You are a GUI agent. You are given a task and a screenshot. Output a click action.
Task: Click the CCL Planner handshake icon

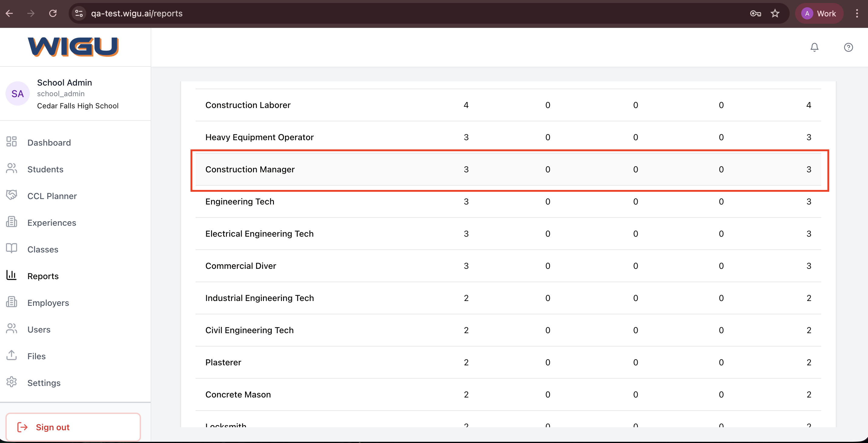click(x=12, y=195)
